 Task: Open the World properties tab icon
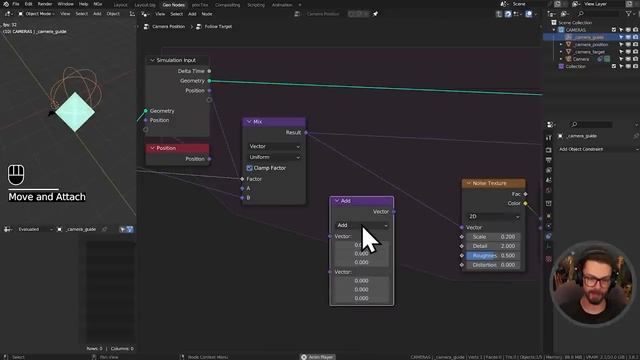tap(549, 190)
